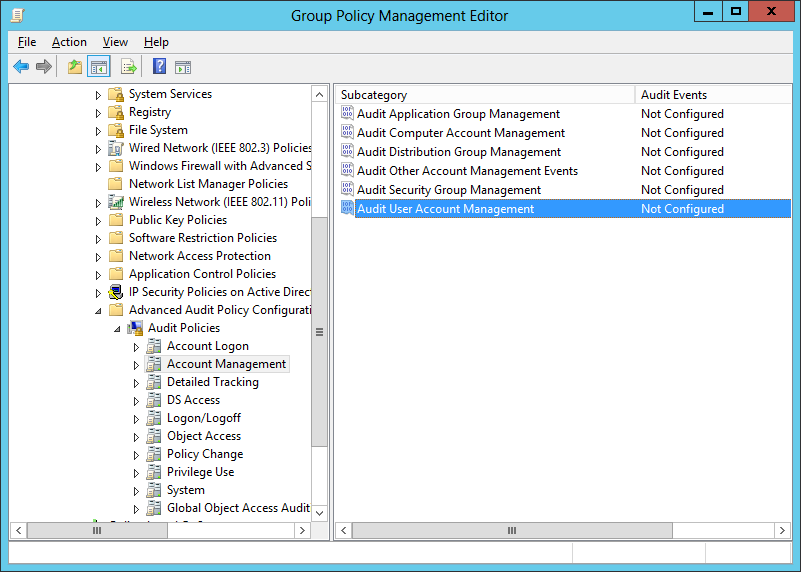Click the Group Policy Editor title bar icon

pyautogui.click(x=17, y=16)
